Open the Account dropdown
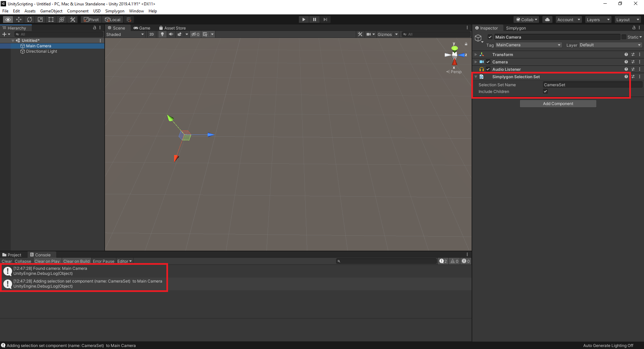 click(569, 19)
